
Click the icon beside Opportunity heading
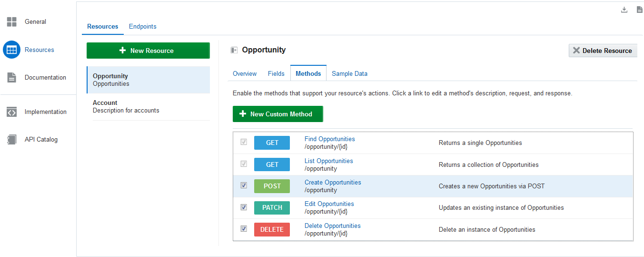(234, 50)
